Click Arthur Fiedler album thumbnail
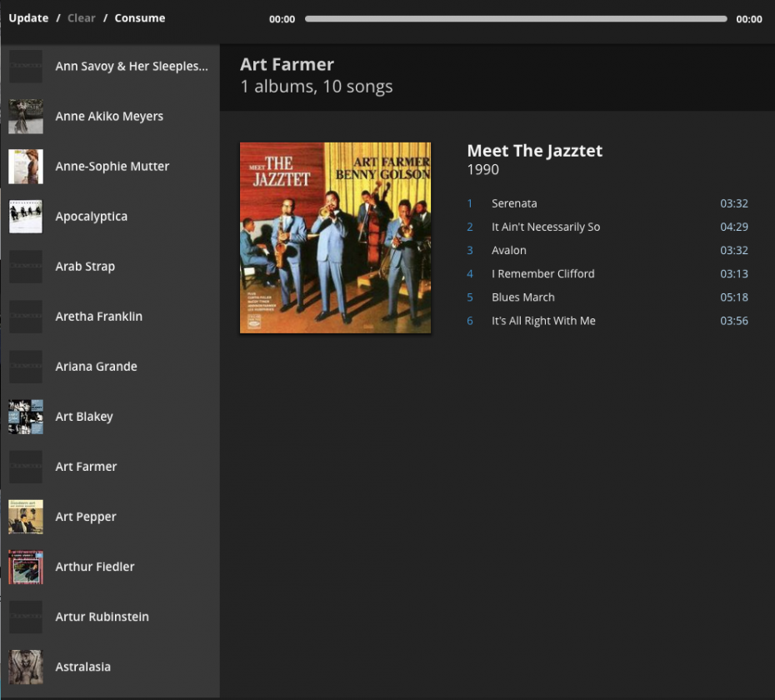The height and width of the screenshot is (700, 775). point(26,567)
